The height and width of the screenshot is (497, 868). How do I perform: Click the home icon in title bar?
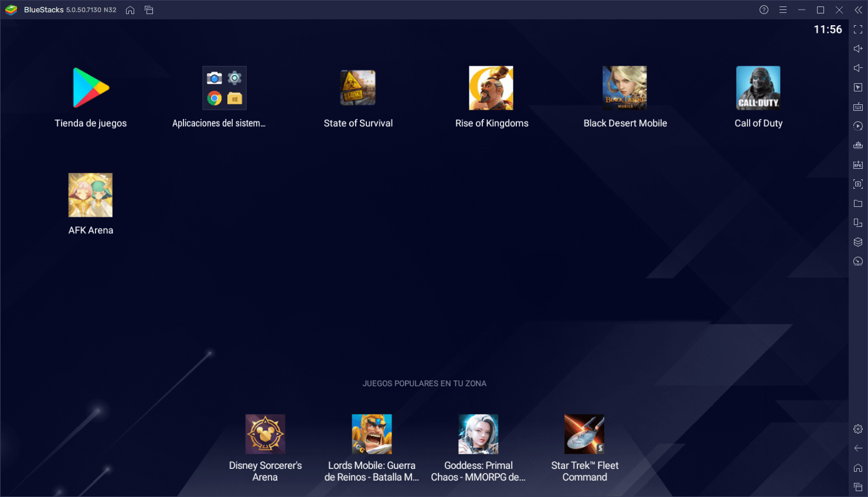pos(130,10)
